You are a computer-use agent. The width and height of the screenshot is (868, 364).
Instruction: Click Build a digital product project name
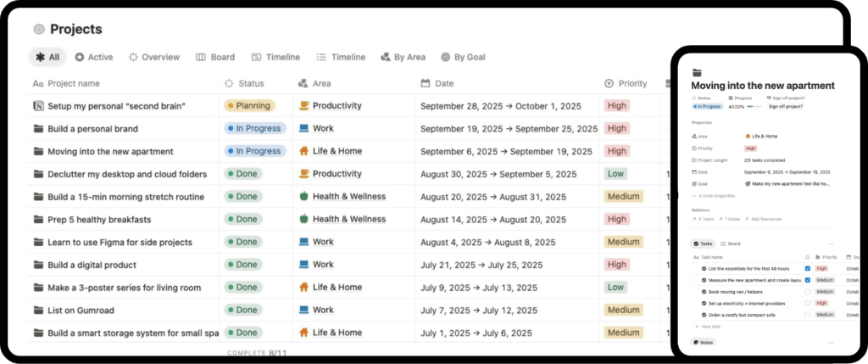[92, 265]
